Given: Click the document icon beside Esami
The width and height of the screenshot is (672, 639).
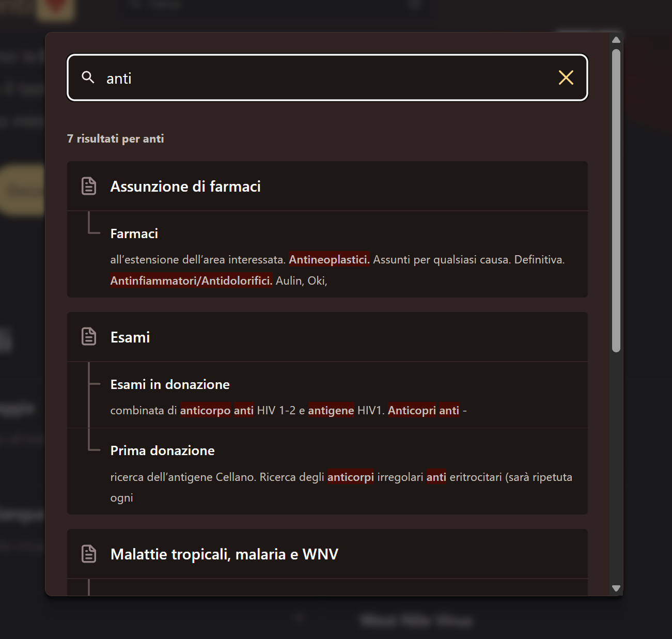Looking at the screenshot, I should pyautogui.click(x=89, y=337).
